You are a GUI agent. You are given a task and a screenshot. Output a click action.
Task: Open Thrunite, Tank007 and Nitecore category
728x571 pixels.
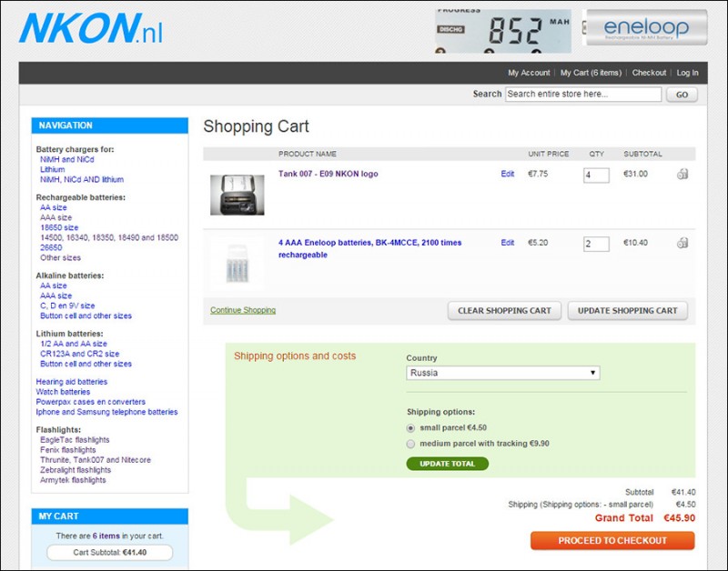coord(96,460)
